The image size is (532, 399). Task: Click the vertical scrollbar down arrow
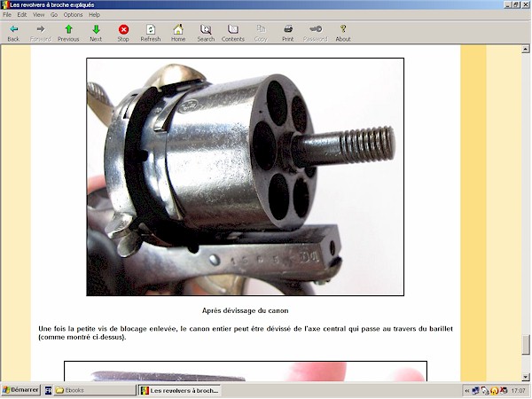point(526,377)
